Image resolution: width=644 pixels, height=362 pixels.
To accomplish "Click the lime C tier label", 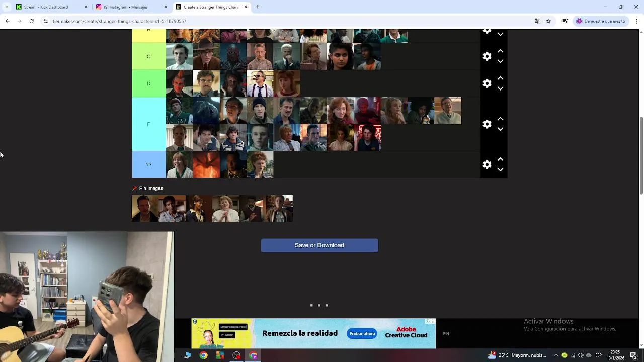I will 148,56.
